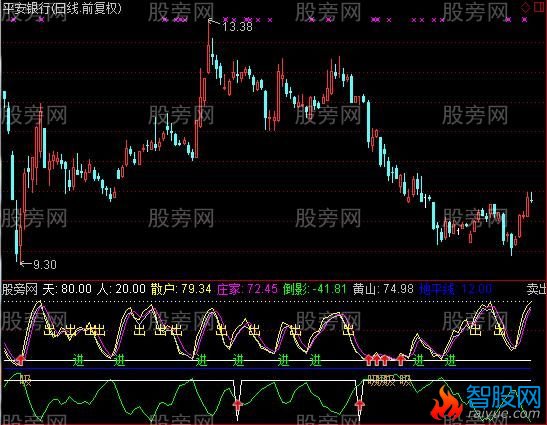Select the 人: 20.00 indicator value
Screen dimensions: 547x425
[121, 289]
